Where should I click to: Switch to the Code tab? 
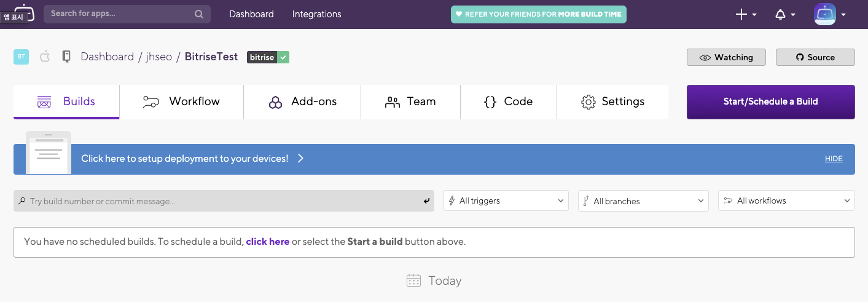[509, 101]
